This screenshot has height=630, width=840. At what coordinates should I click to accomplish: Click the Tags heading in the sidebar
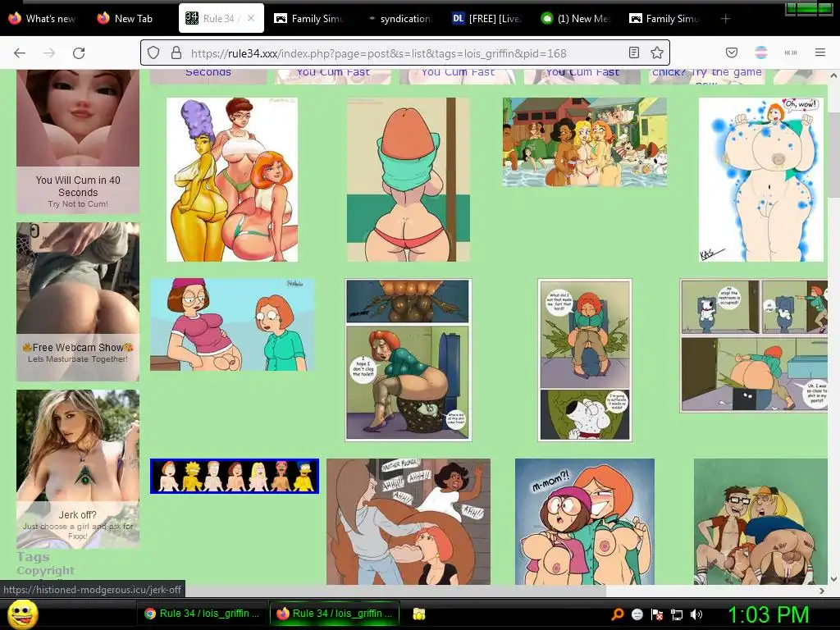tap(33, 557)
